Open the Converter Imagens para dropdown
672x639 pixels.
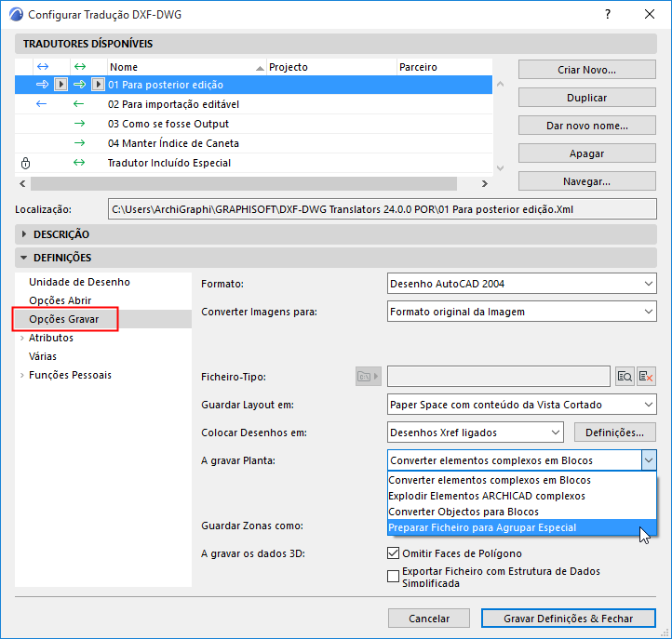[x=521, y=312]
